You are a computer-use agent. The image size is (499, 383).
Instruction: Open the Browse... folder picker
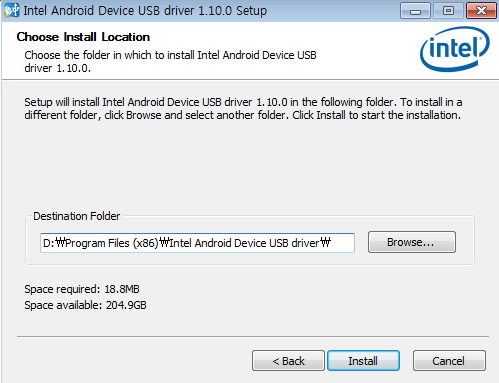[x=412, y=242]
